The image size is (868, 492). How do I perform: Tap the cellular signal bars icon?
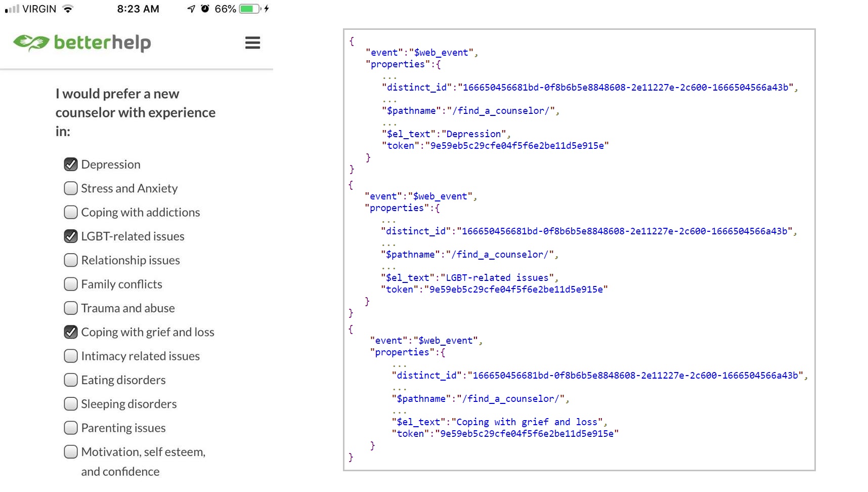point(12,9)
